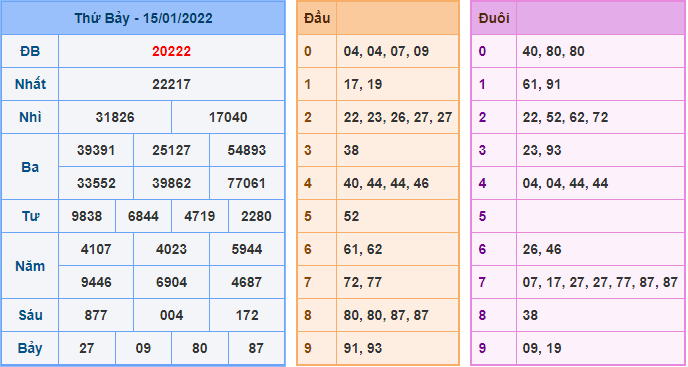The height and width of the screenshot is (367, 688).
Task: Select Đuôi row '26, 46'
Action: [541, 249]
